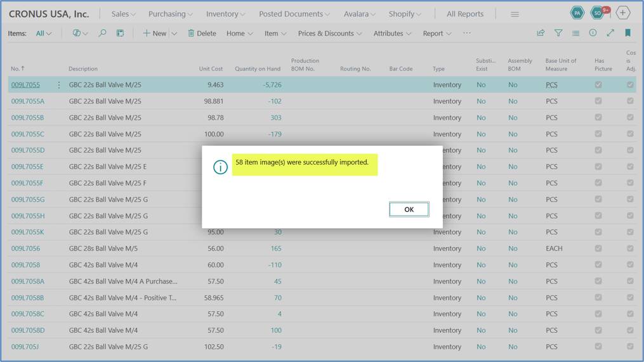Toggle Cost is Adjusted checkbox for row 009L7055K
Viewport: 644px width, 362px height.
click(x=630, y=232)
